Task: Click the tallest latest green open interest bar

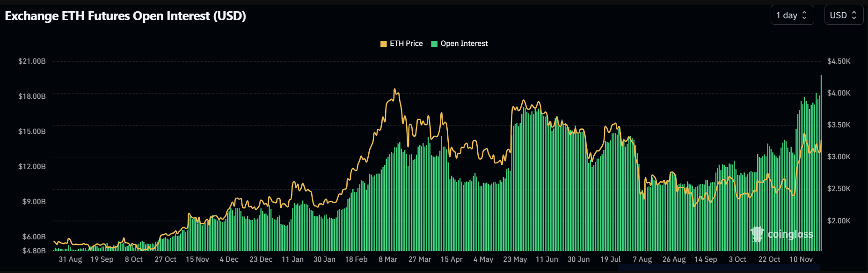Action: 821,163
